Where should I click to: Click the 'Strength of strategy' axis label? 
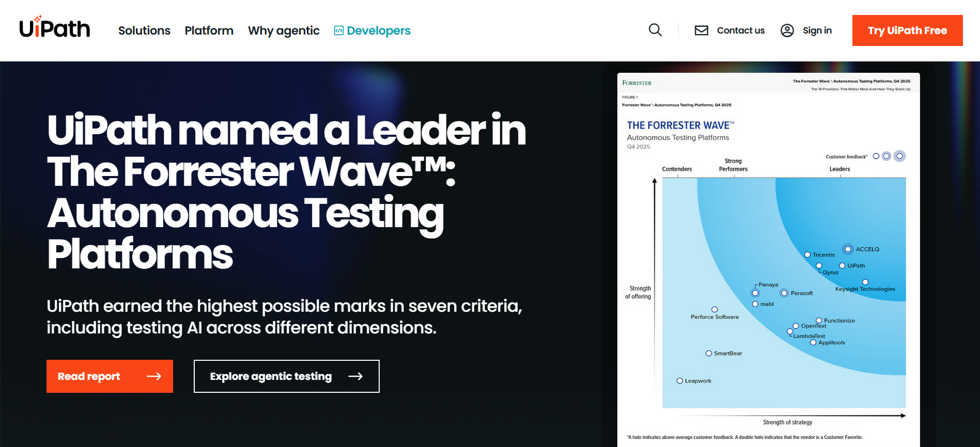787,422
